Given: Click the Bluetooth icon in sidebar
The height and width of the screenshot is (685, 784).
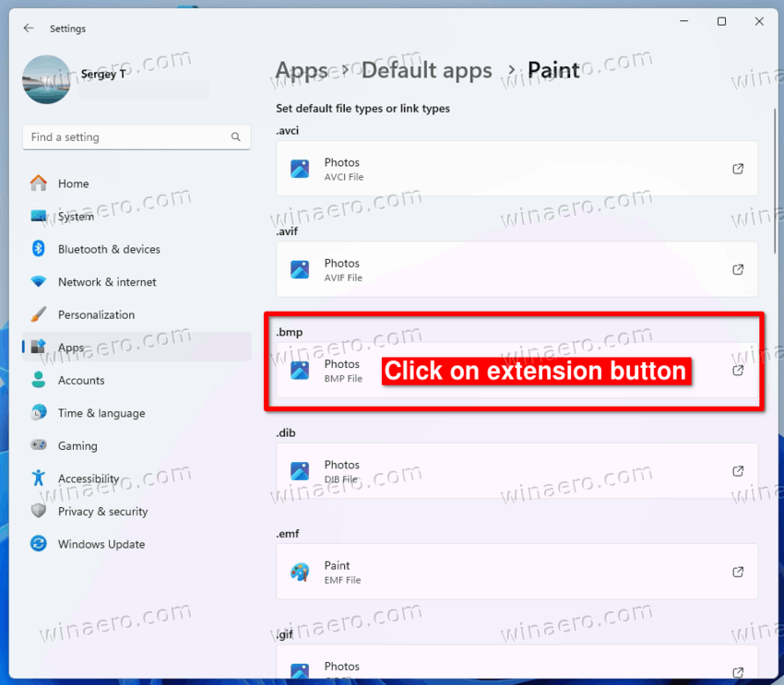Looking at the screenshot, I should click(39, 248).
